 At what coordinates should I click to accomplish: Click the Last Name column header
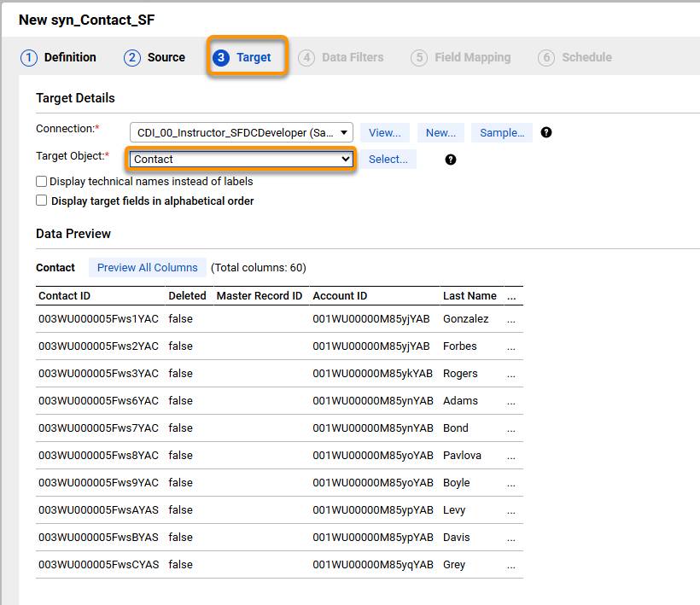[x=470, y=296]
